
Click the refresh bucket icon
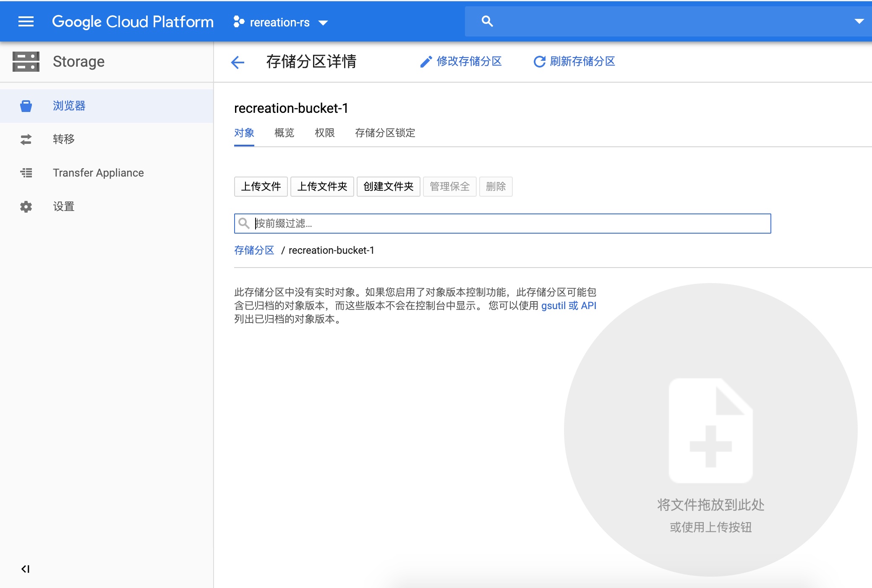tap(539, 62)
